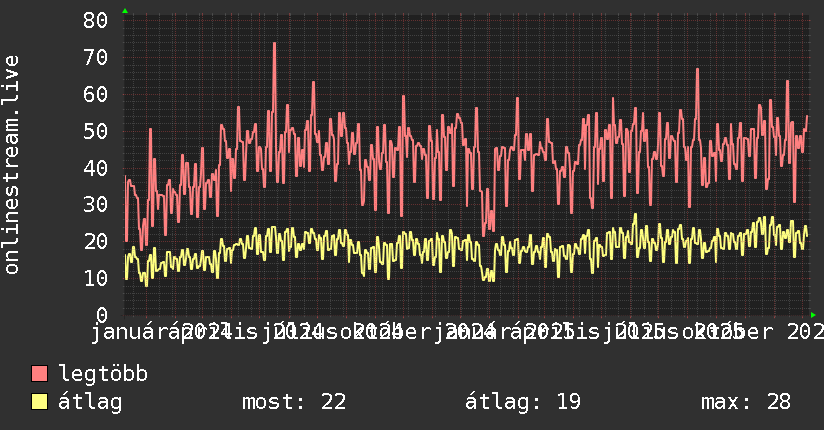Screen dimensions: 824x430
Task: Click the green arrow ending the x-axis
Action: coord(813,315)
